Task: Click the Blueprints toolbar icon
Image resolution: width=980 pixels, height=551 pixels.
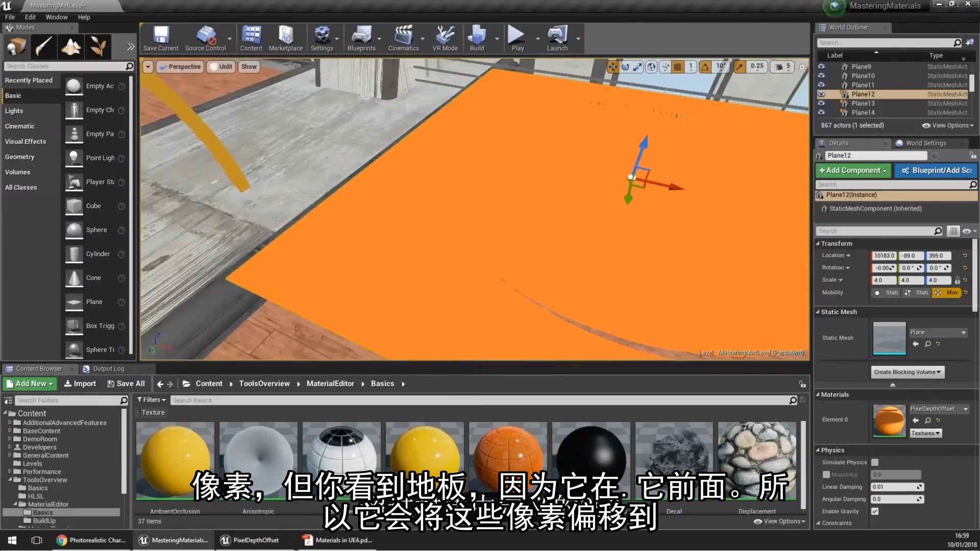Action: coord(361,37)
